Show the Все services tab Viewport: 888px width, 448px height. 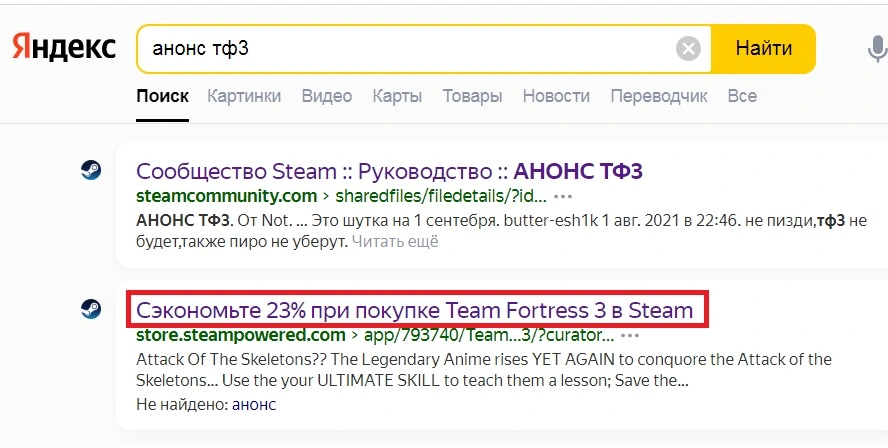(742, 96)
